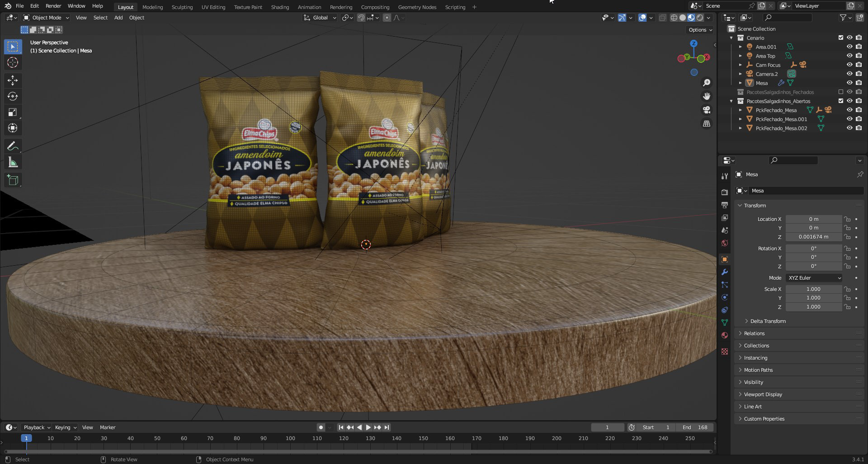Open the Particles properties tab
The width and height of the screenshot is (868, 464).
pyautogui.click(x=725, y=285)
